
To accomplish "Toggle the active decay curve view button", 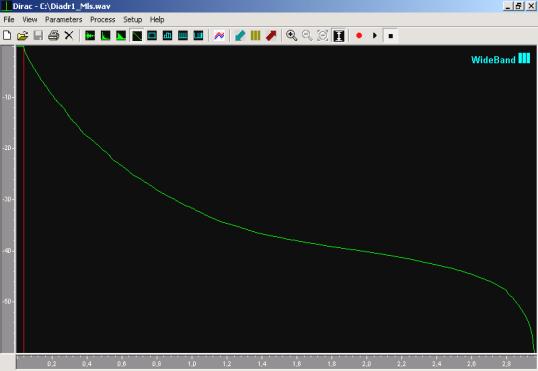I will click(x=137, y=36).
